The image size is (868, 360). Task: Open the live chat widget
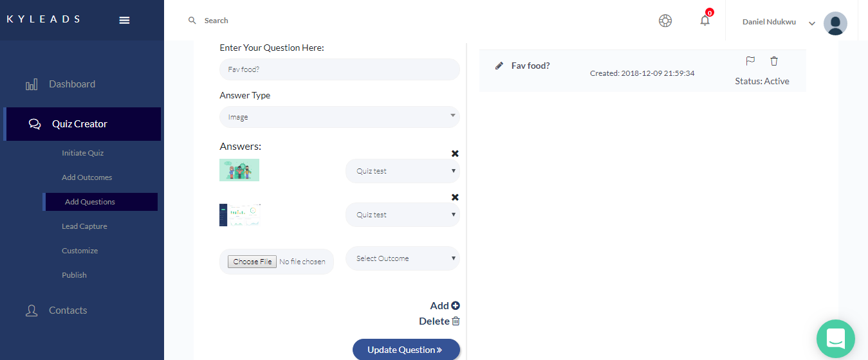[835, 338]
